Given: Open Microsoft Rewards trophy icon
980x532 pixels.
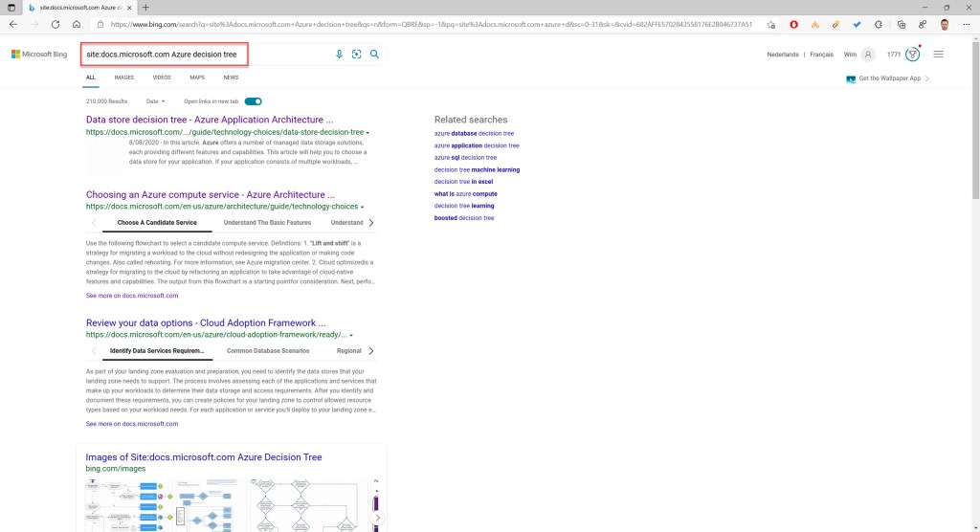Looking at the screenshot, I should [912, 55].
